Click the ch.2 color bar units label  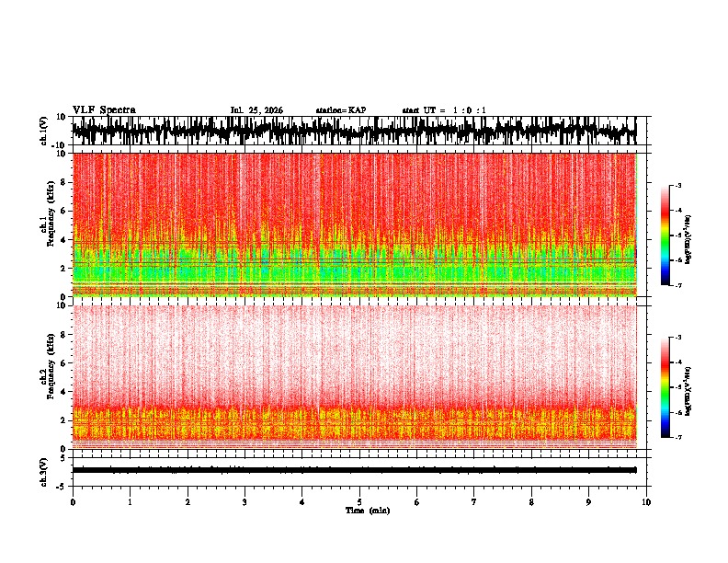pos(688,391)
